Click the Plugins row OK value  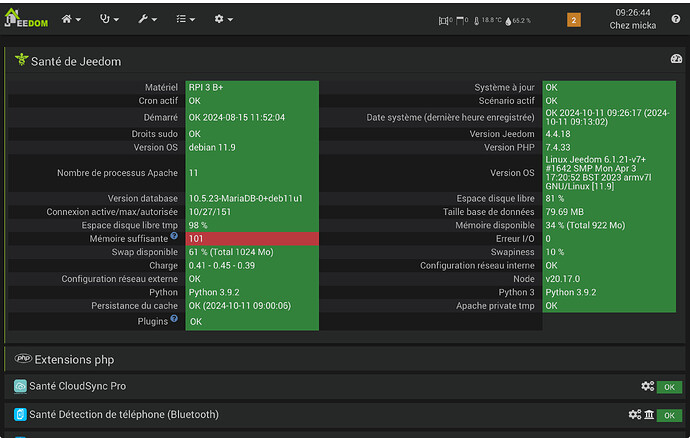click(196, 322)
